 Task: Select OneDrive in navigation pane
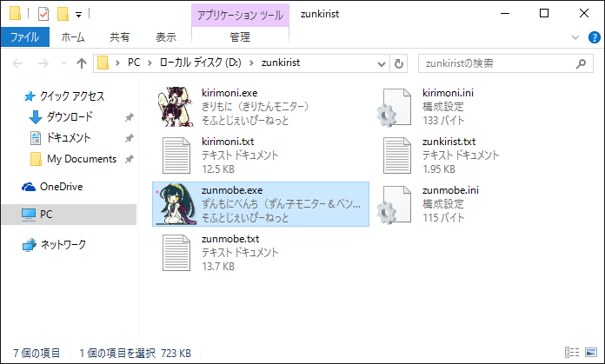62,187
